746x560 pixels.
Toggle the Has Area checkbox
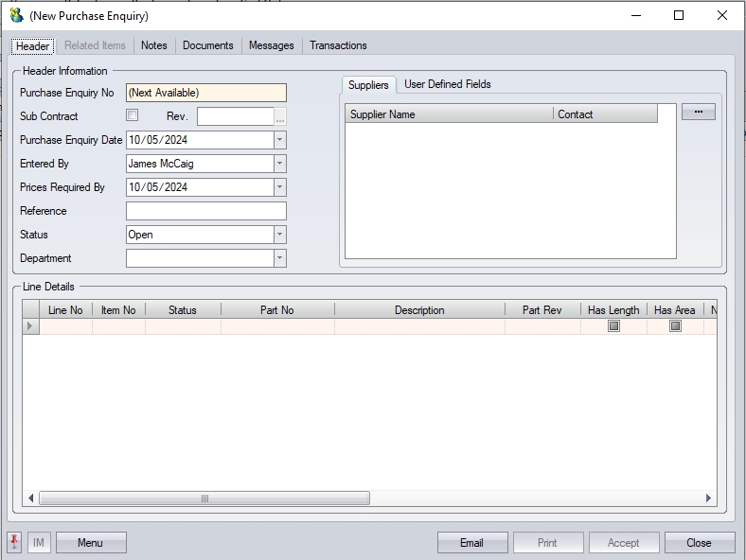(675, 326)
